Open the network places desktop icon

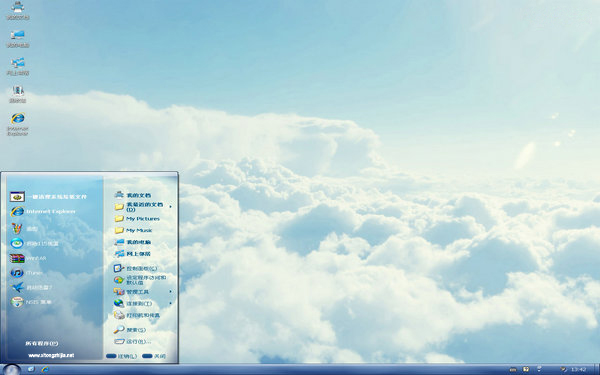[18, 67]
